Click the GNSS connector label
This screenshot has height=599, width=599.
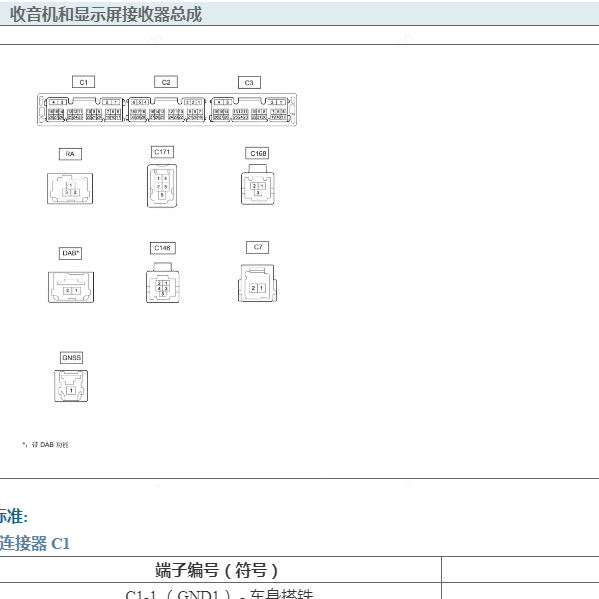pos(71,358)
